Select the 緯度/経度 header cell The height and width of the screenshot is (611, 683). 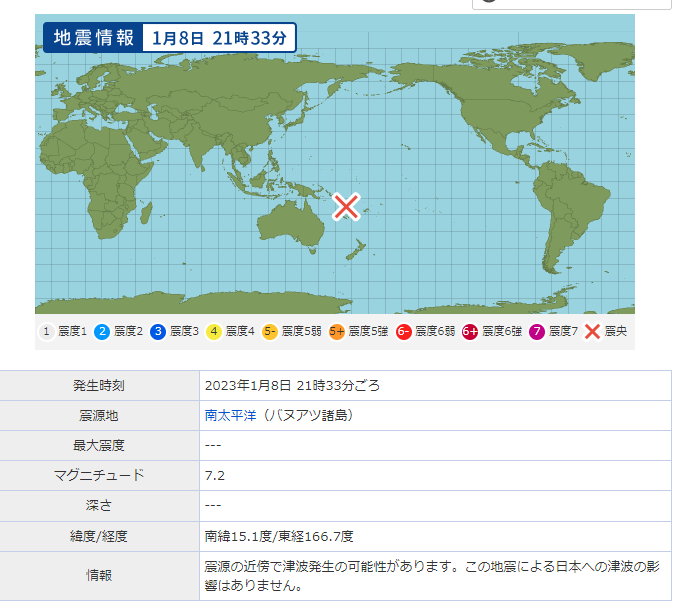[99, 536]
